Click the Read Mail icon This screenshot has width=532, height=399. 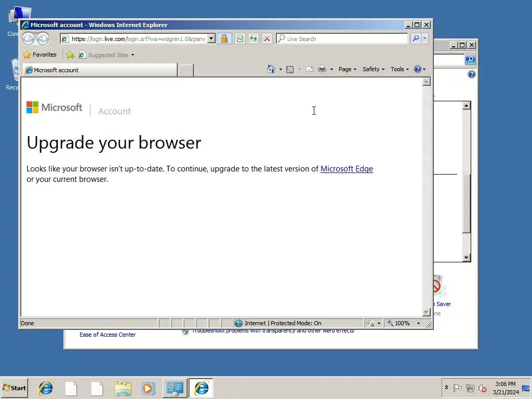310,69
